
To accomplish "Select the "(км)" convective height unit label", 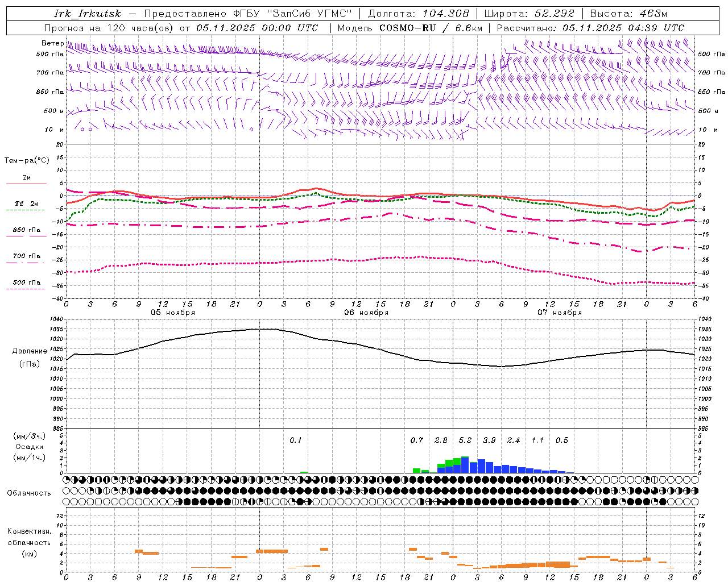I will [30, 554].
